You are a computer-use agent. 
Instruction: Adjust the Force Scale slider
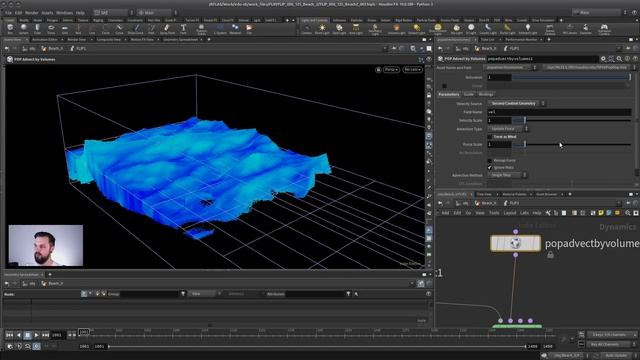click(572, 144)
